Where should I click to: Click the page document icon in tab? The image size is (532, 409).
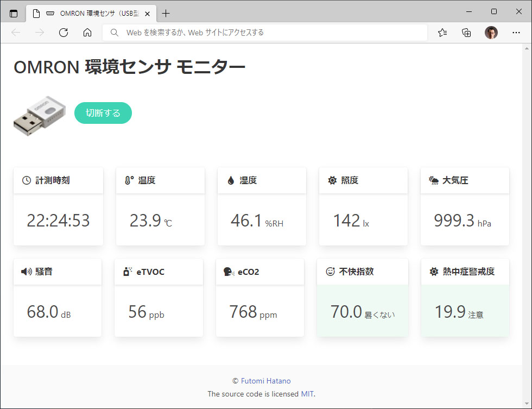[36, 14]
